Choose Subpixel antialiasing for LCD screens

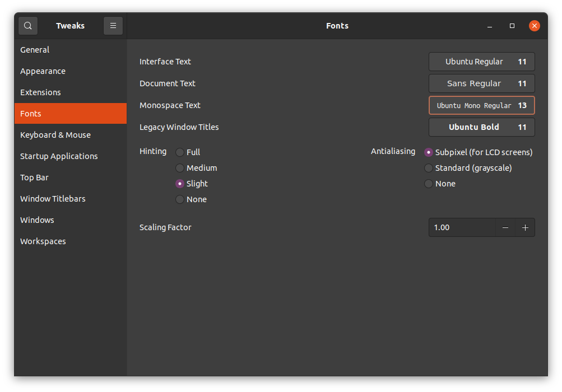478,152
